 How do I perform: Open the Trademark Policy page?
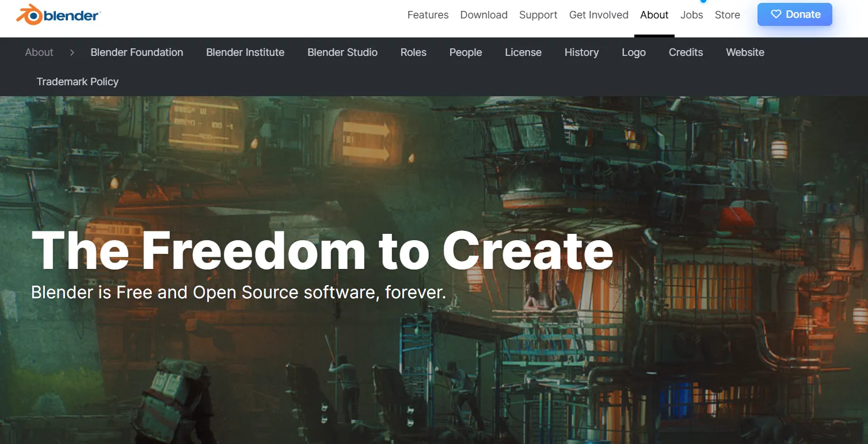78,82
